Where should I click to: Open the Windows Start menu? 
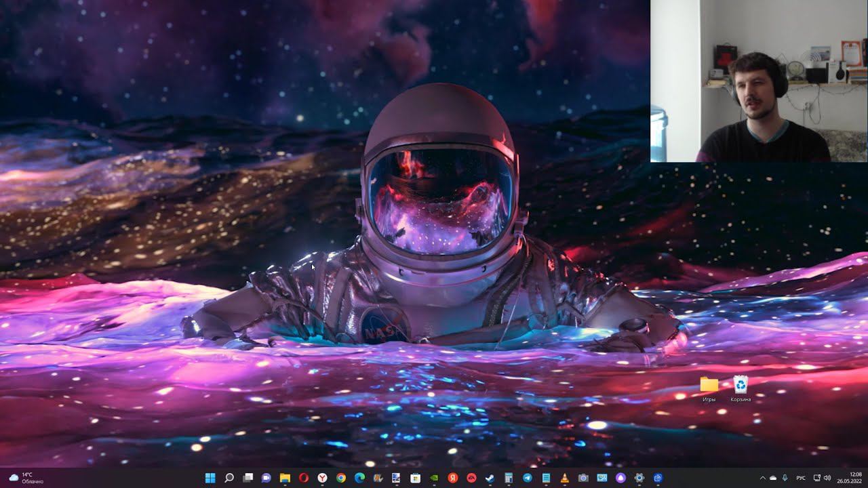210,478
